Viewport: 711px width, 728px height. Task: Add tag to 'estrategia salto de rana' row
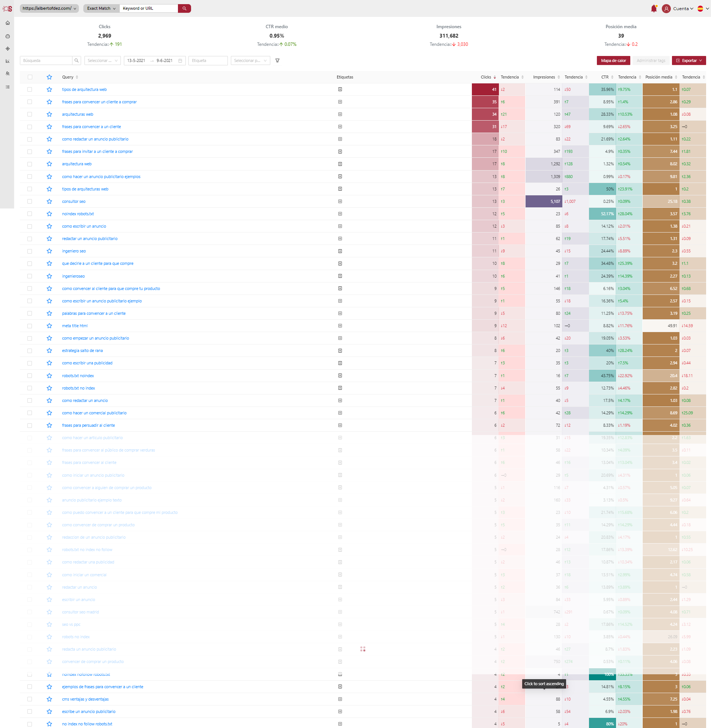click(340, 350)
